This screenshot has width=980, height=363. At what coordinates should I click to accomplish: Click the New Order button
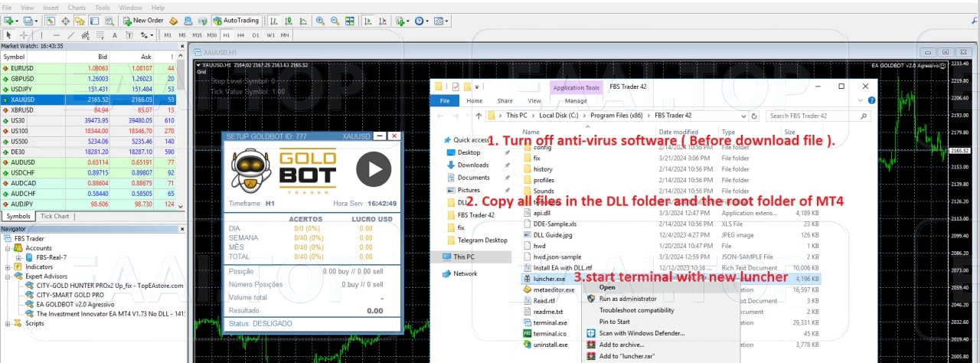point(142,21)
